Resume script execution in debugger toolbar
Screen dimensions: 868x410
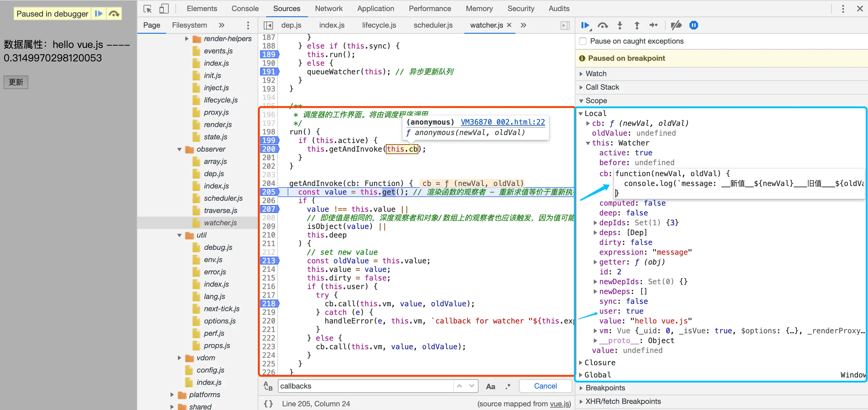coord(585,25)
